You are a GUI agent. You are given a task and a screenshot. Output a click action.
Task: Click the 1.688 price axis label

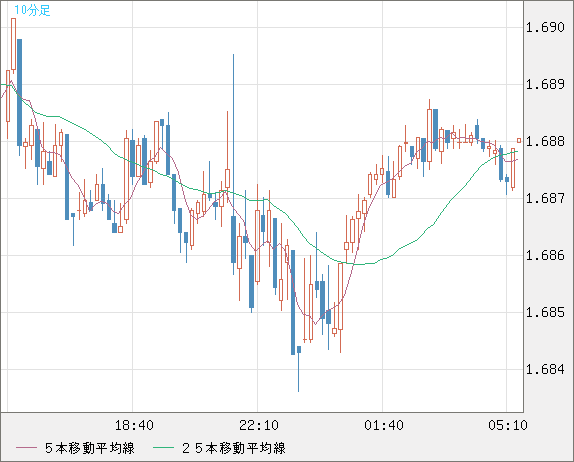point(545,141)
